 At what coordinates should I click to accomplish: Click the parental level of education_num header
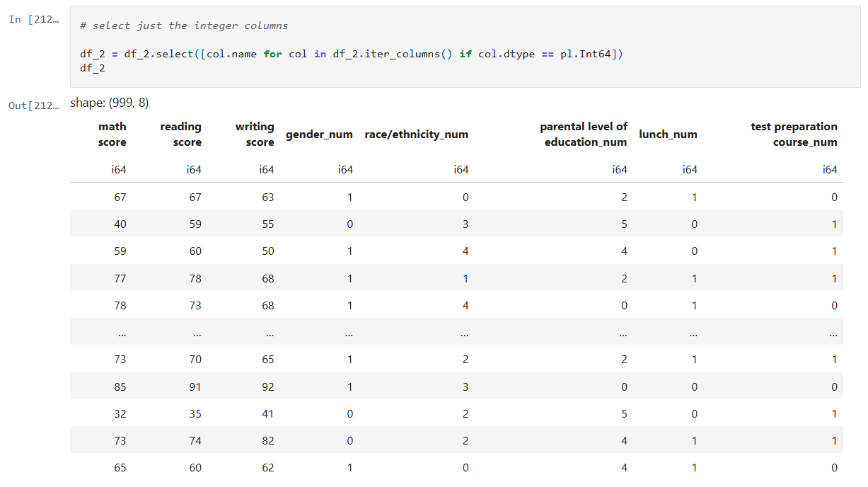coord(584,134)
